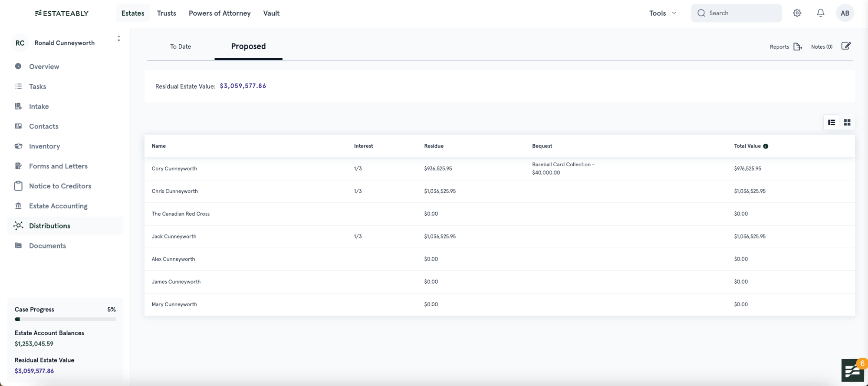Click Jack Cunneyworth's 1/3 interest
The height and width of the screenshot is (386, 868).
[358, 236]
